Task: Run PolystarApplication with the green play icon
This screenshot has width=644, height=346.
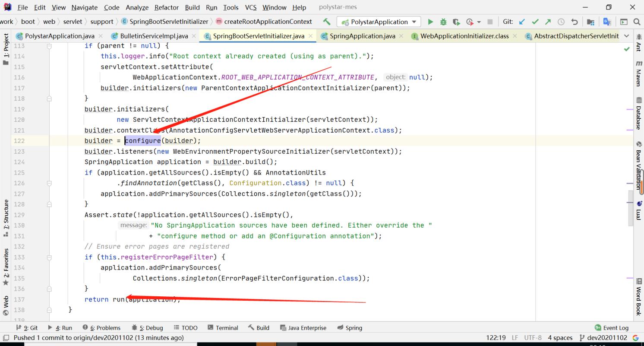Action: [x=430, y=22]
